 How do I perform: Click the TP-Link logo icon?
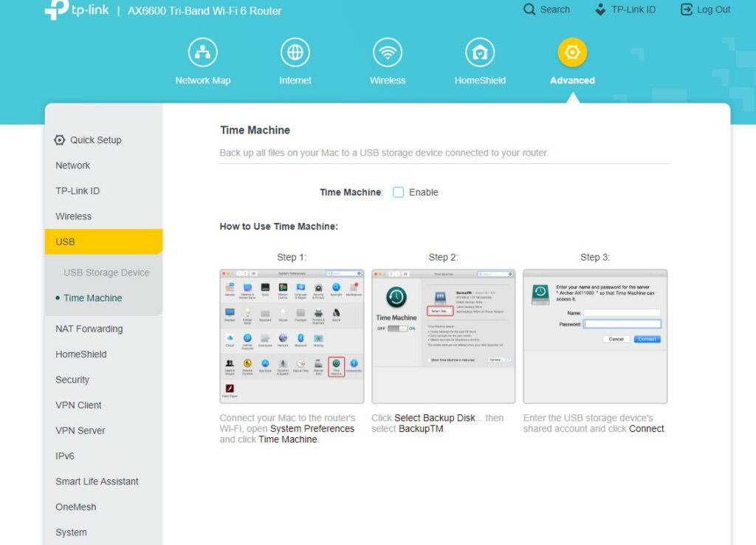coord(57,10)
